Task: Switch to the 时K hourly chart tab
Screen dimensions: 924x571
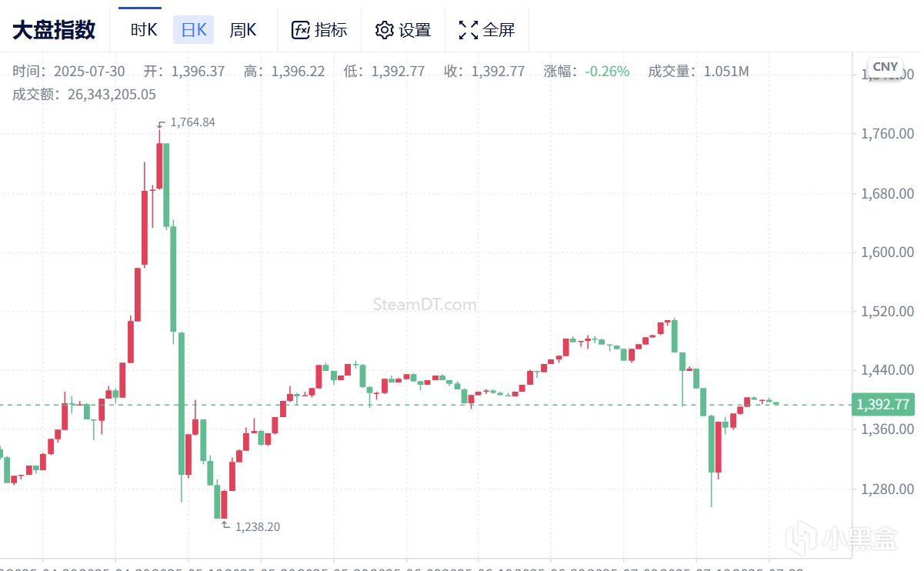Action: (x=144, y=30)
